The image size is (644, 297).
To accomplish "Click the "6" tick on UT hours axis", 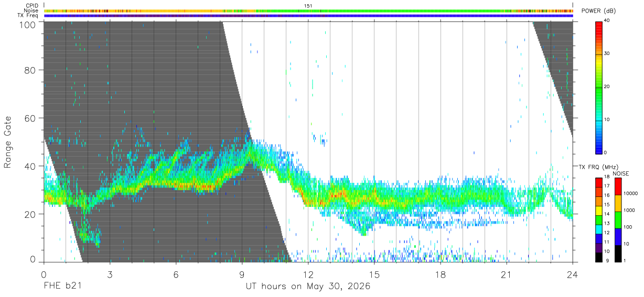I will pyautogui.click(x=176, y=274).
